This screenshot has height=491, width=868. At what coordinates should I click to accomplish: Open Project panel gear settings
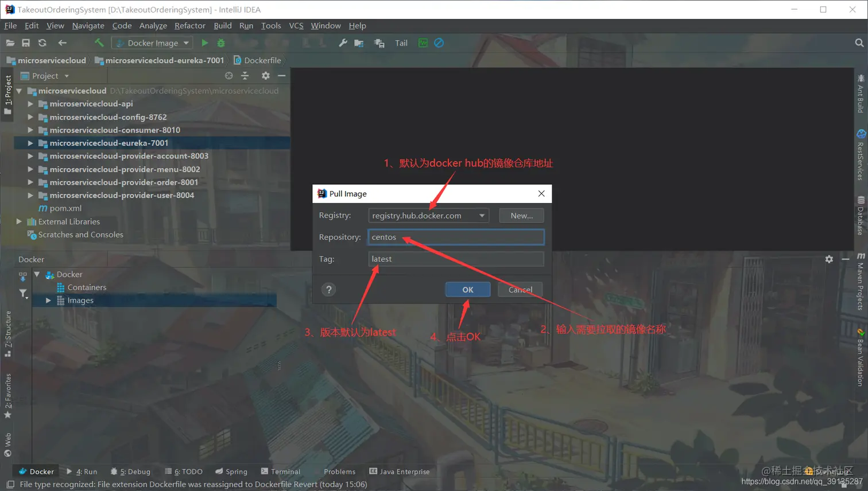[x=265, y=76]
